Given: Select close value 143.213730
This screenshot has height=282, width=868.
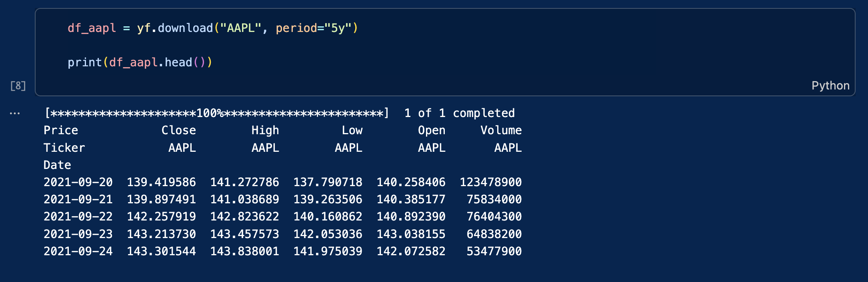Looking at the screenshot, I should pyautogui.click(x=161, y=234).
